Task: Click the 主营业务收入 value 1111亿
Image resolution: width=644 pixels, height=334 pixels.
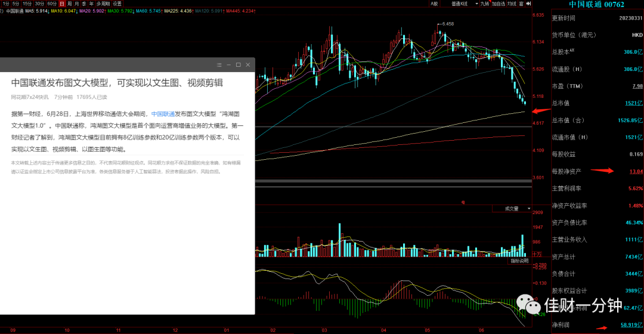Action: 634,240
